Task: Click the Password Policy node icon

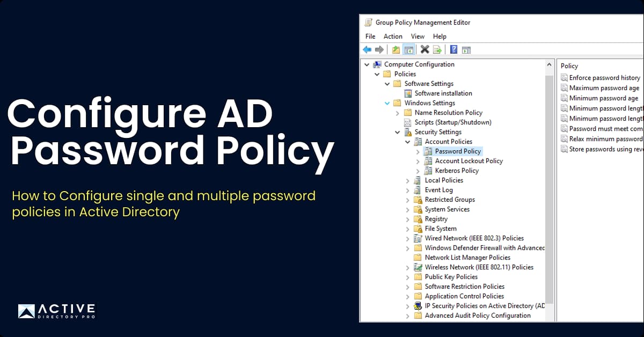Action: 429,151
